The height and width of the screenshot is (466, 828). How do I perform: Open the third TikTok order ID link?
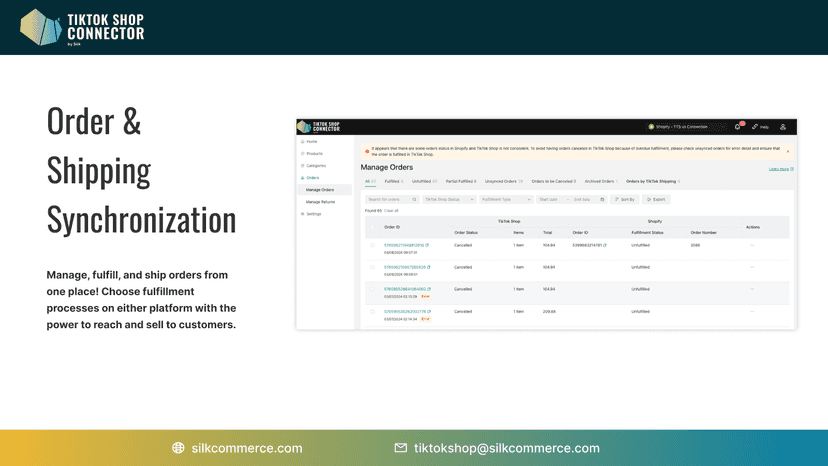click(405, 289)
